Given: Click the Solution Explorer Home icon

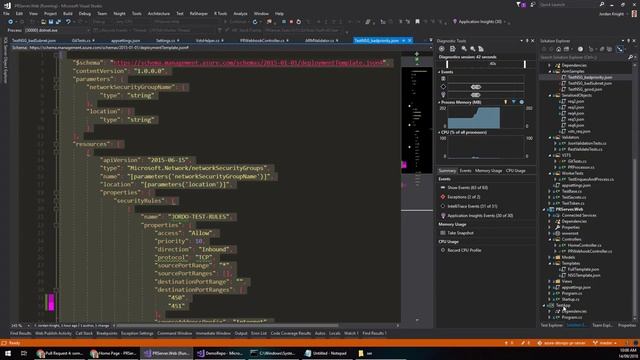Looking at the screenshot, I should click(x=558, y=49).
